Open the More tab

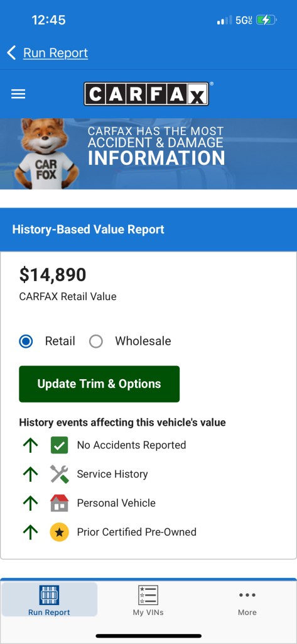(x=247, y=603)
